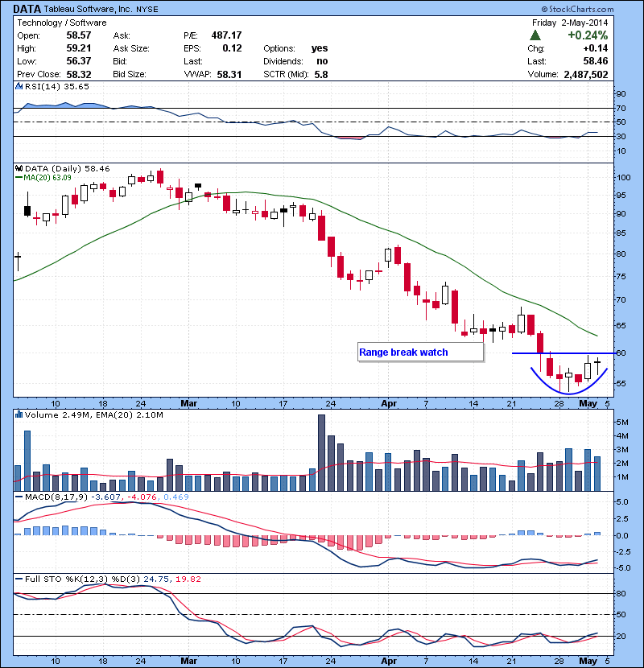Click the MACD(8,17,9) legend label
Viewport: 644px width, 668px height.
56,497
